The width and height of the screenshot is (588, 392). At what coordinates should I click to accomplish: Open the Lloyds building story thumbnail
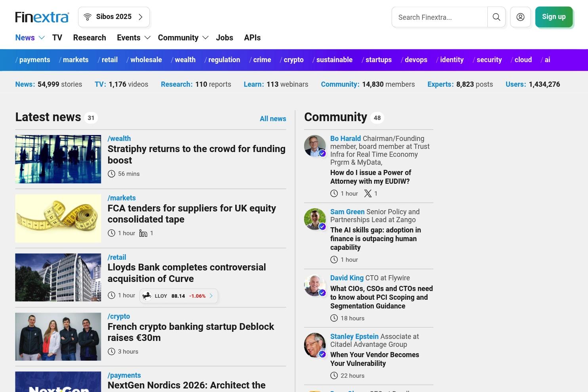pyautogui.click(x=58, y=278)
